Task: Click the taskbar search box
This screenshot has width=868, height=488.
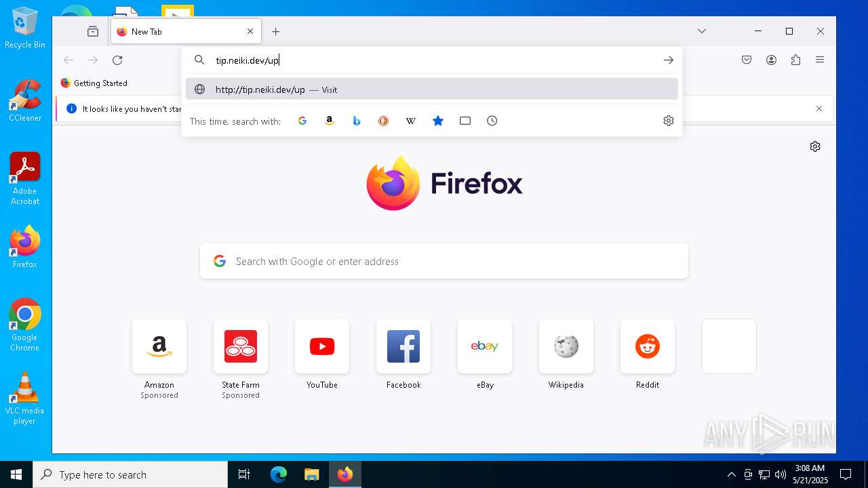Action: [130, 474]
